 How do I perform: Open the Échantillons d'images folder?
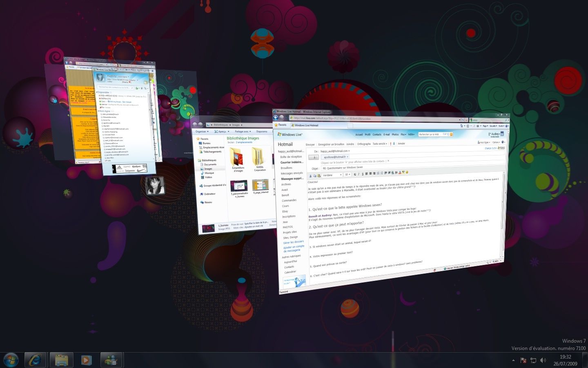point(237,159)
